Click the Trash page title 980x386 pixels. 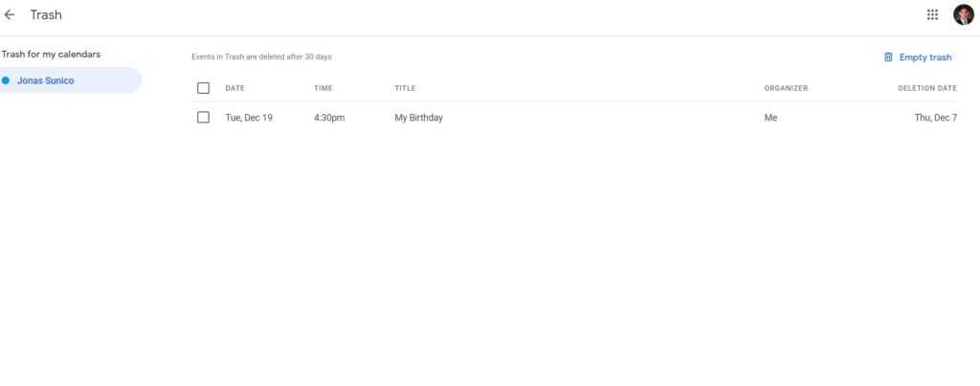point(46,15)
